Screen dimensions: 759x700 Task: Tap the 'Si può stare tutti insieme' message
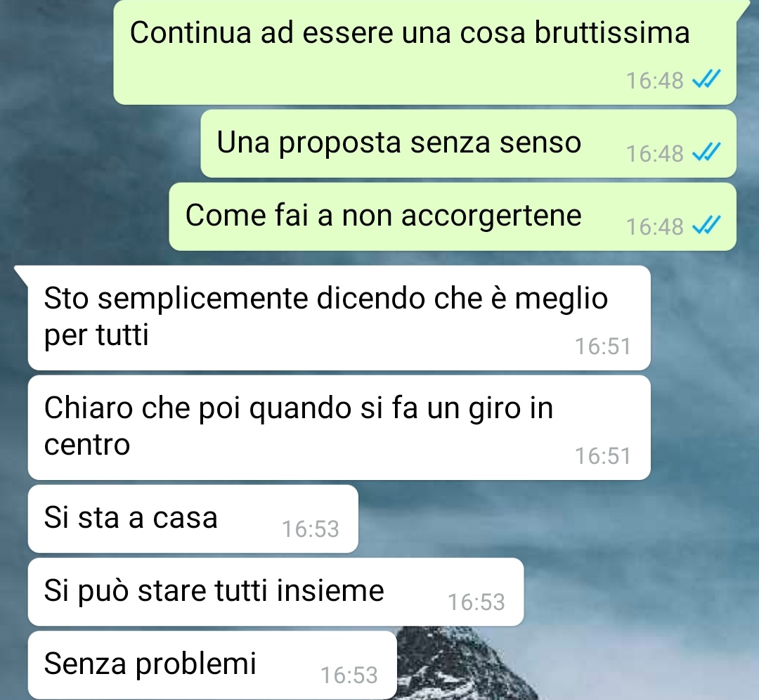[x=276, y=592]
